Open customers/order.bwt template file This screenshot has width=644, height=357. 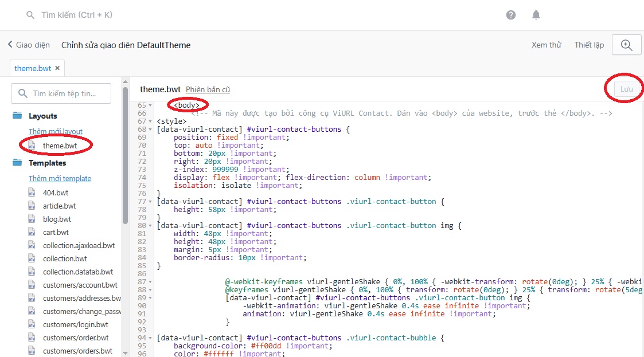coord(76,338)
